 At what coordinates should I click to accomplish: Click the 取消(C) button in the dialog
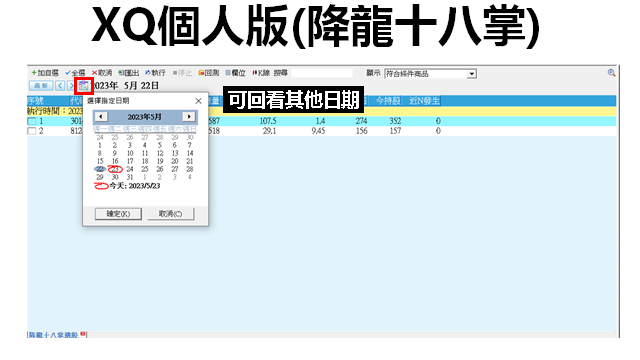click(171, 214)
